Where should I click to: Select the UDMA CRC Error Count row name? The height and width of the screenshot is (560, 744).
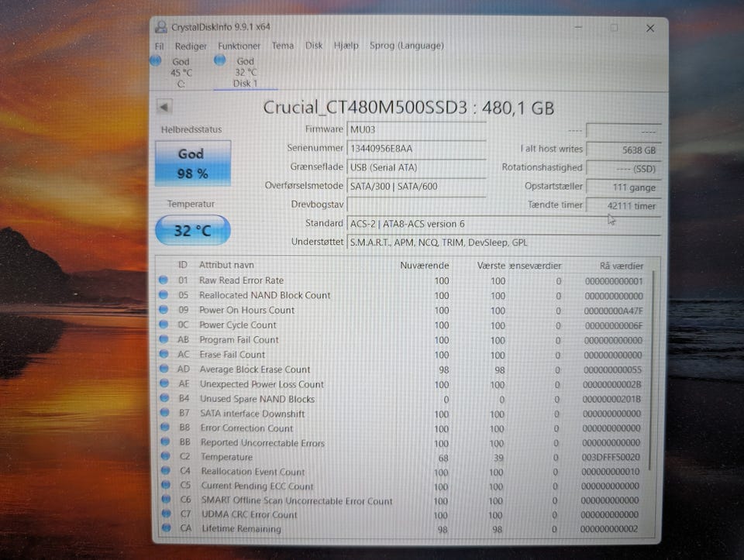coord(249,514)
